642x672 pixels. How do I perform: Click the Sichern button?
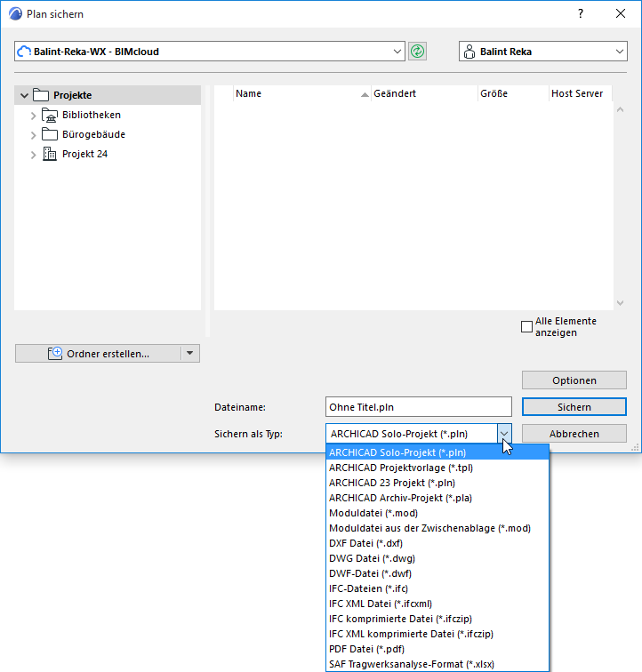[574, 407]
